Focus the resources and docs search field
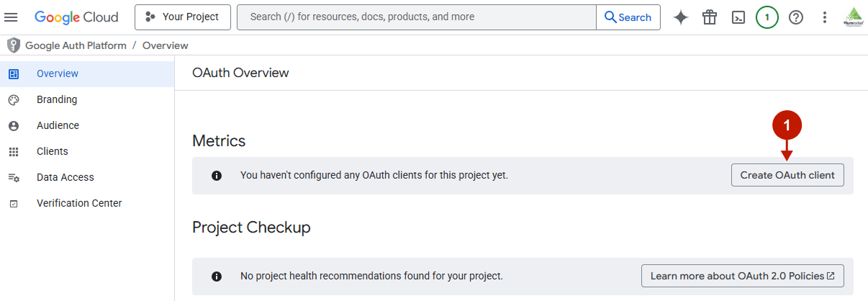This screenshot has width=868, height=301. pyautogui.click(x=416, y=17)
